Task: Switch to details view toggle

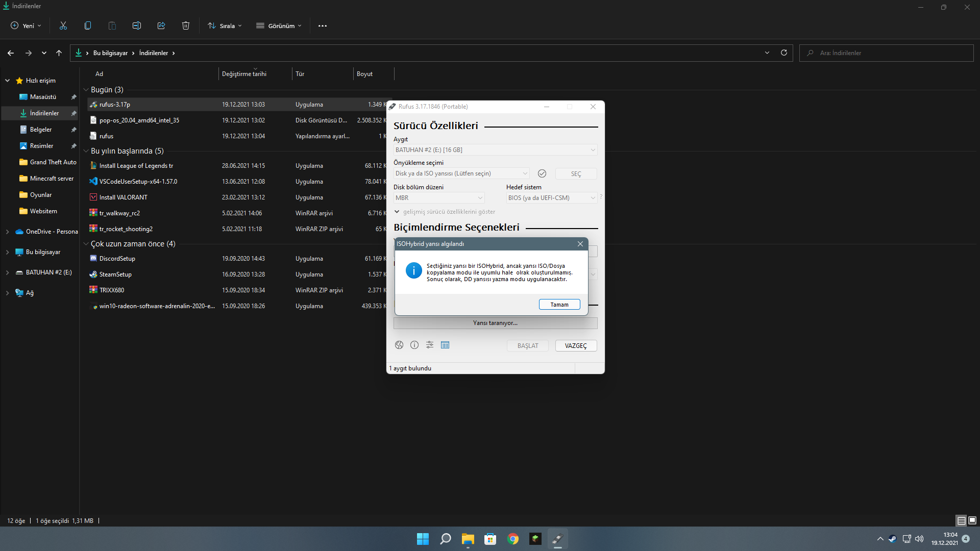Action: pos(961,520)
